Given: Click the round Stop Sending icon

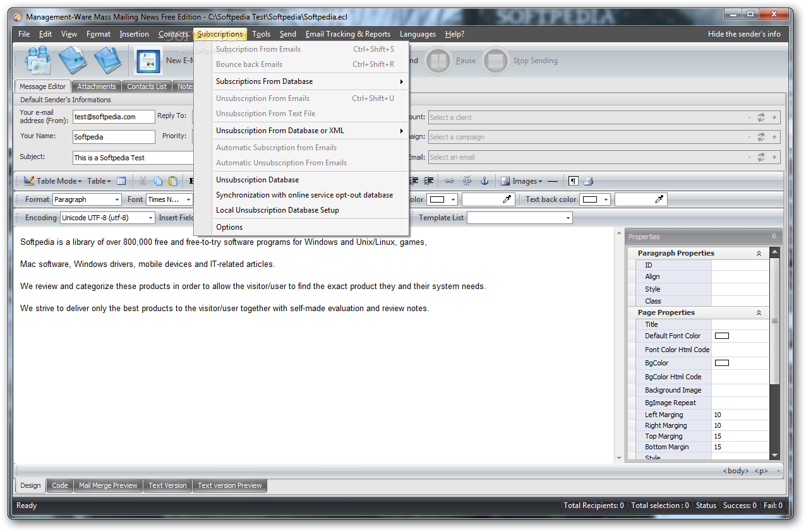Looking at the screenshot, I should 496,61.
